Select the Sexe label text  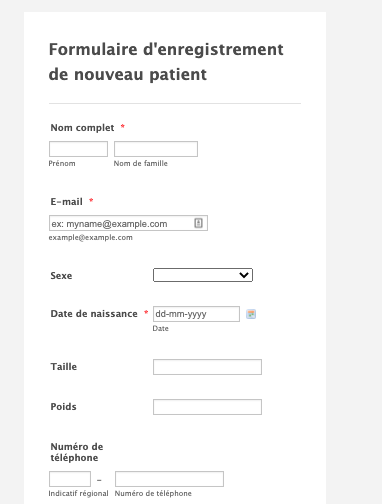coord(61,276)
